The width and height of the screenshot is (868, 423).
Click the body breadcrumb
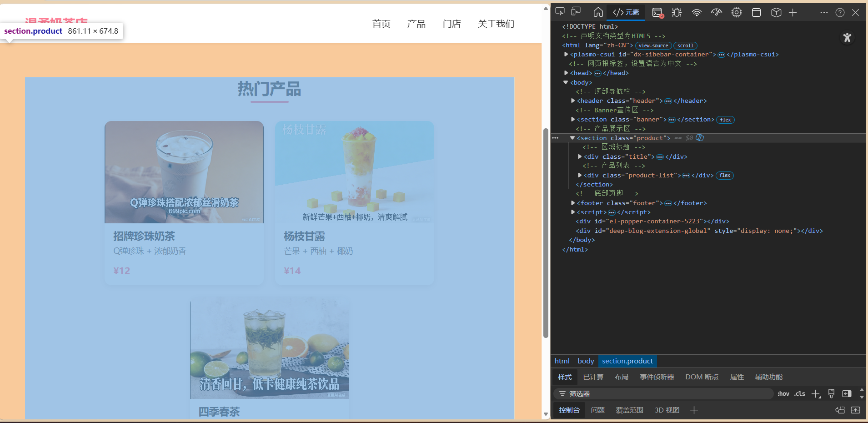pyautogui.click(x=586, y=361)
